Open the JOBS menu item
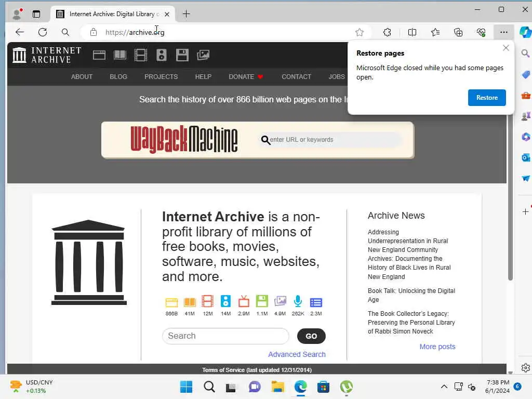This screenshot has height=399, width=532. (x=337, y=77)
